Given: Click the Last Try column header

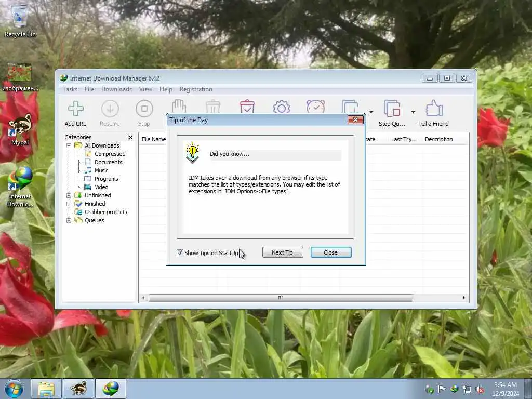Looking at the screenshot, I should 404,139.
